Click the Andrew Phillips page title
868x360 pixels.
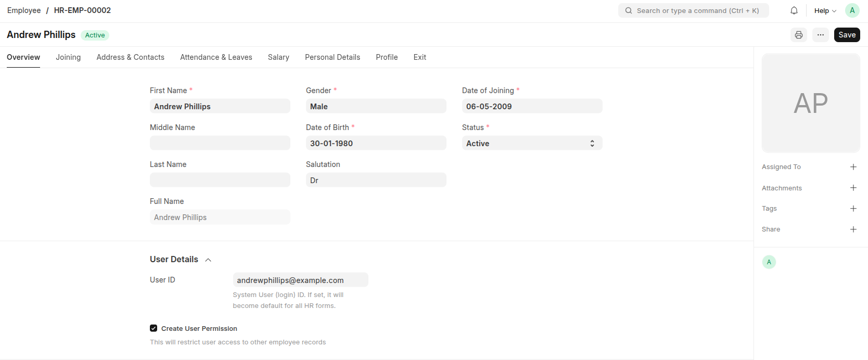point(41,35)
